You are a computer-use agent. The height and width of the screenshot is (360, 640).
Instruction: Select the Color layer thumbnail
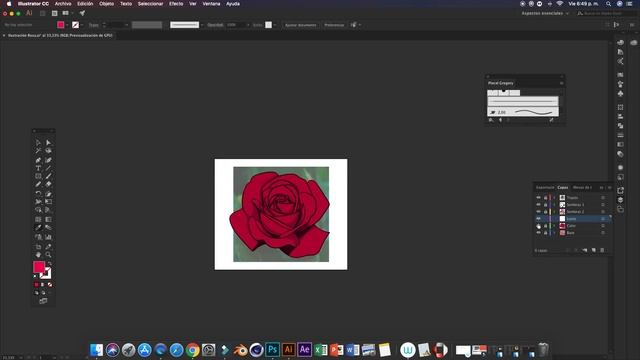click(562, 226)
